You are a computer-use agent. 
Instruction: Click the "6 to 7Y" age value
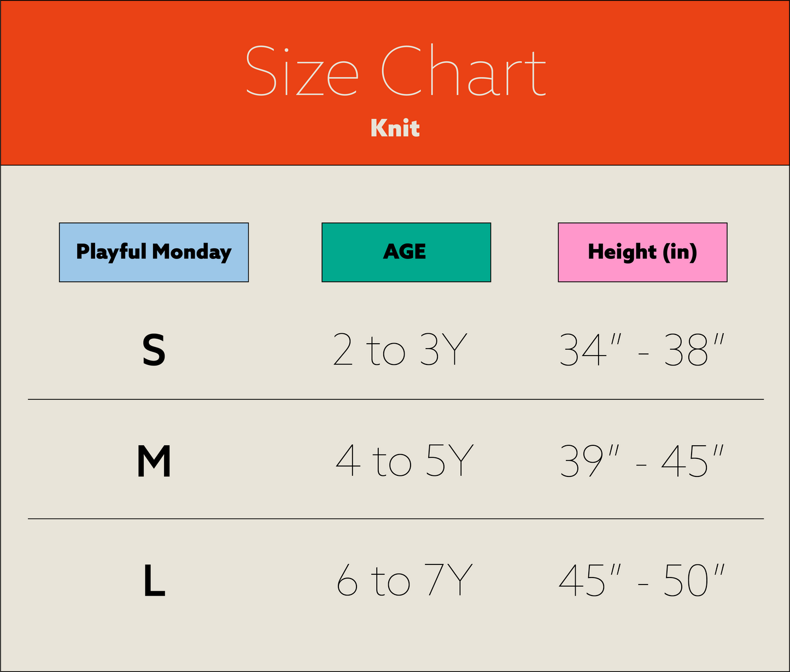pyautogui.click(x=404, y=580)
